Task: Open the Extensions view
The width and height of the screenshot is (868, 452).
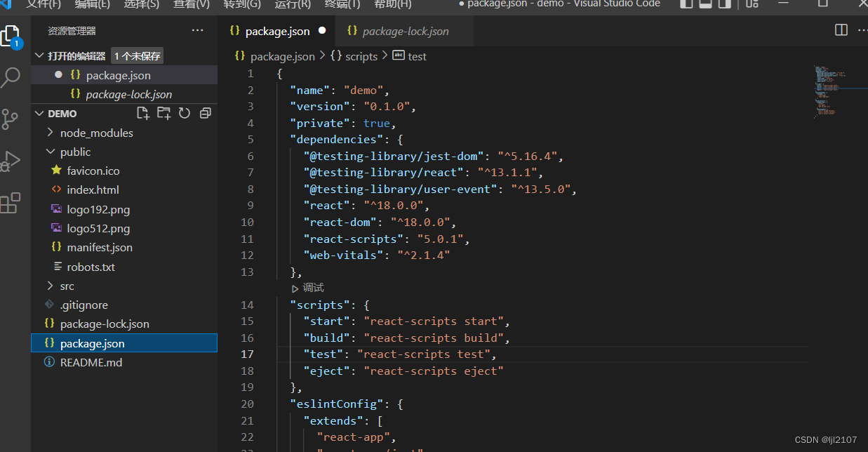Action: 10,204
